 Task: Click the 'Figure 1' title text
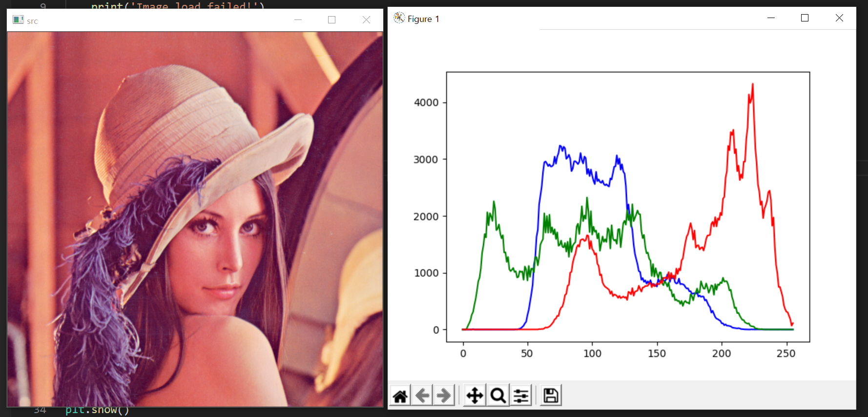point(423,19)
